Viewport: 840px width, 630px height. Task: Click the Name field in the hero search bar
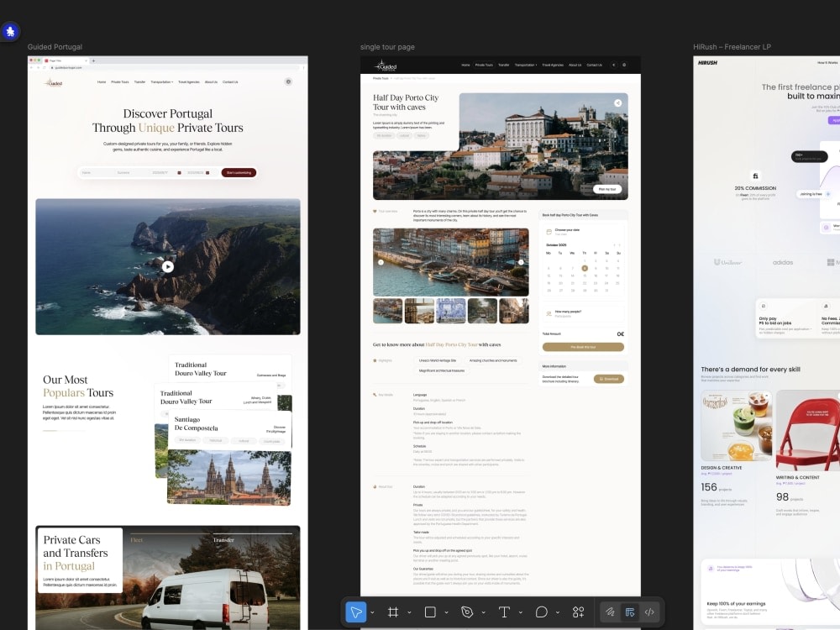pos(97,172)
